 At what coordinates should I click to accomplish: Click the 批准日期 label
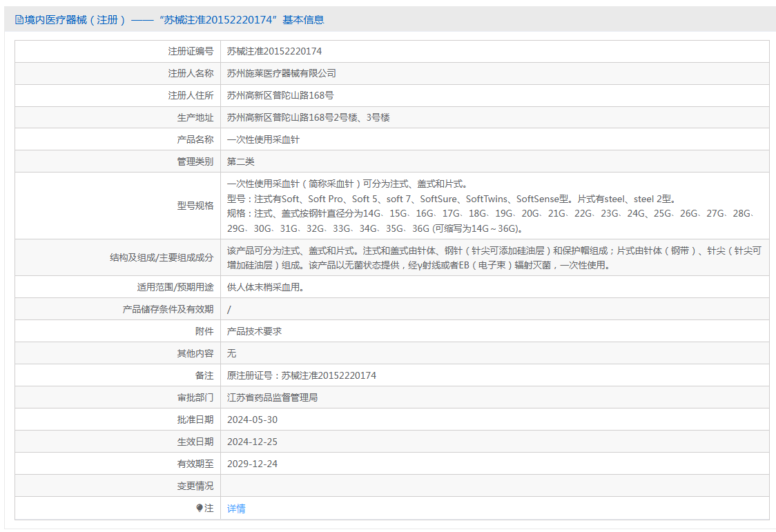point(195,420)
